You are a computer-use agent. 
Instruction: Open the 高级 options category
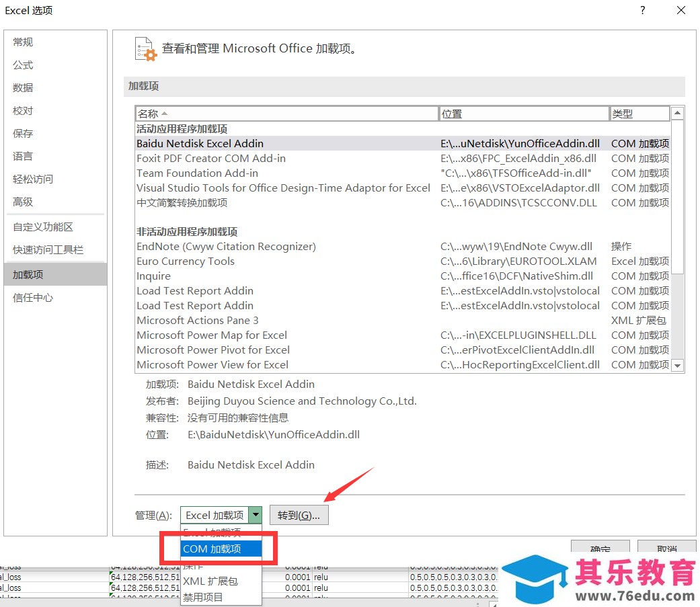click(55, 202)
